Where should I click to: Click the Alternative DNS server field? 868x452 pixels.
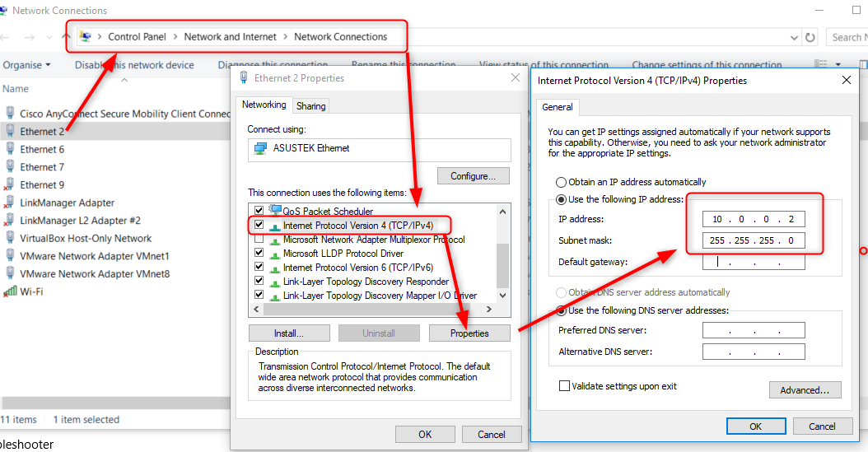tap(754, 352)
